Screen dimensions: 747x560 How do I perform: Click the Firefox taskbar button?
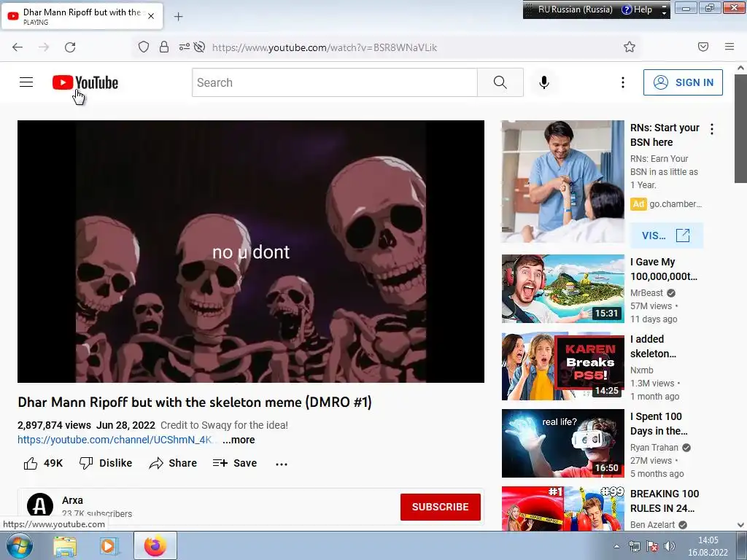pos(155,545)
